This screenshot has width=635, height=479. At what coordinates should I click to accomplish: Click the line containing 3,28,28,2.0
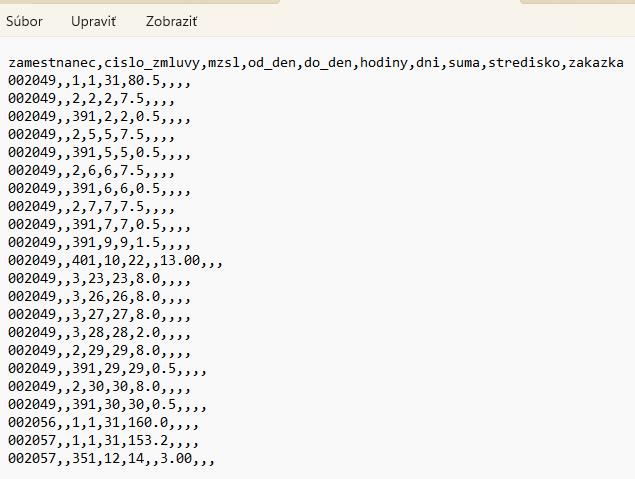[x=98, y=333]
